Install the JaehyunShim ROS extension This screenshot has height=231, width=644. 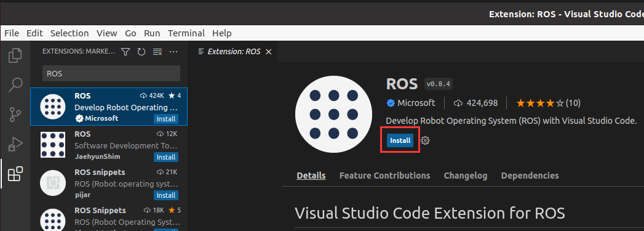[166, 157]
